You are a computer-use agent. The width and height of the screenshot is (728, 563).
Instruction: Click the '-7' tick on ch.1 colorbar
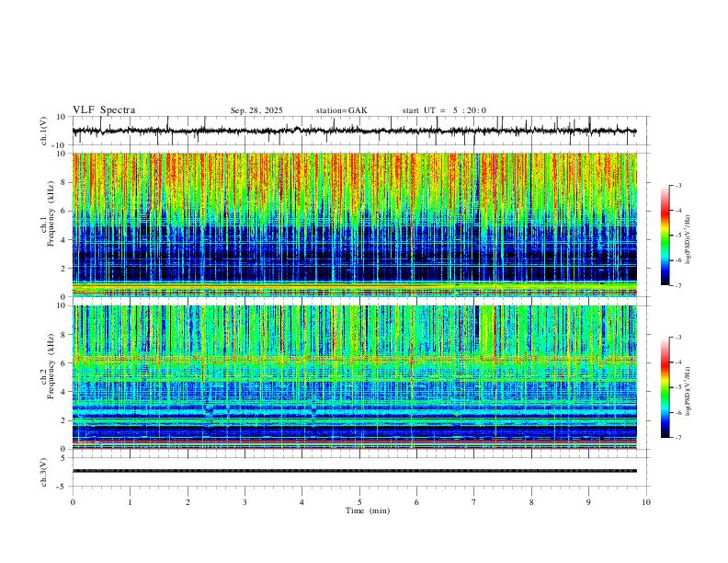point(678,286)
